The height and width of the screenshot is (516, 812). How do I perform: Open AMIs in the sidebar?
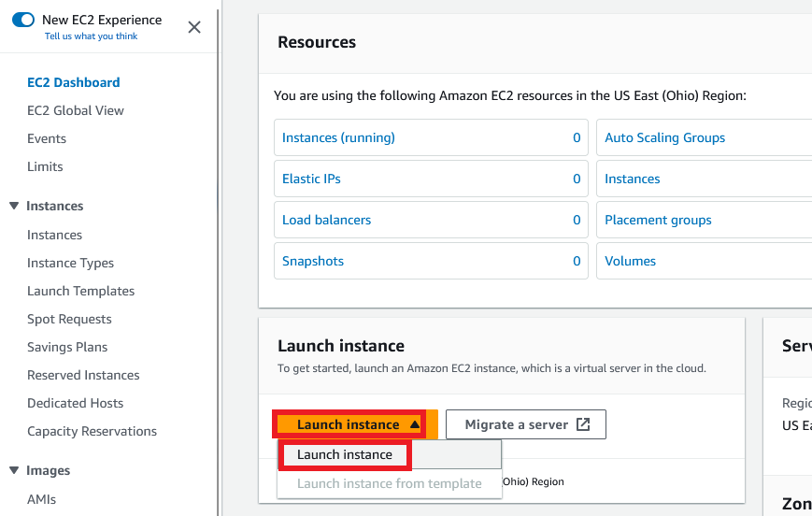point(41,499)
